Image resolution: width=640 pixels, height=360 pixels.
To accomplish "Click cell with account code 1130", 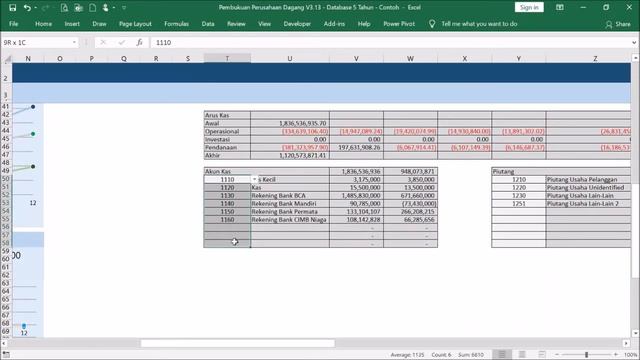I will click(x=227, y=196).
